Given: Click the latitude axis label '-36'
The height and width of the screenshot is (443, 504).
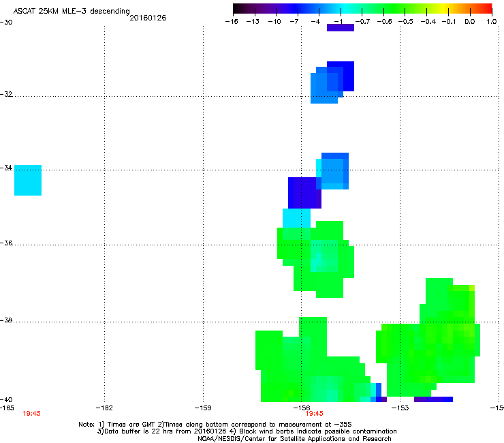Looking at the screenshot, I should (x=6, y=243).
